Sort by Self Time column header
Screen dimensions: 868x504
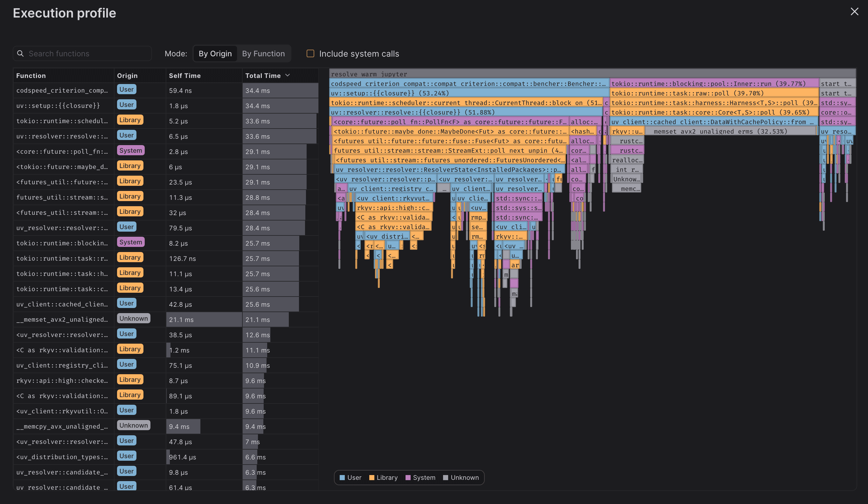tap(184, 76)
